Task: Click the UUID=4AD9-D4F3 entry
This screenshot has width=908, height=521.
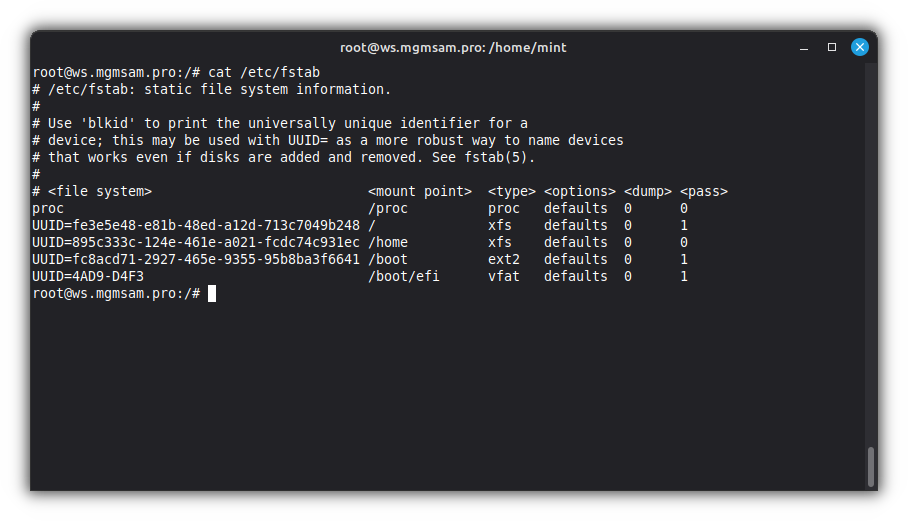Action: pos(88,276)
